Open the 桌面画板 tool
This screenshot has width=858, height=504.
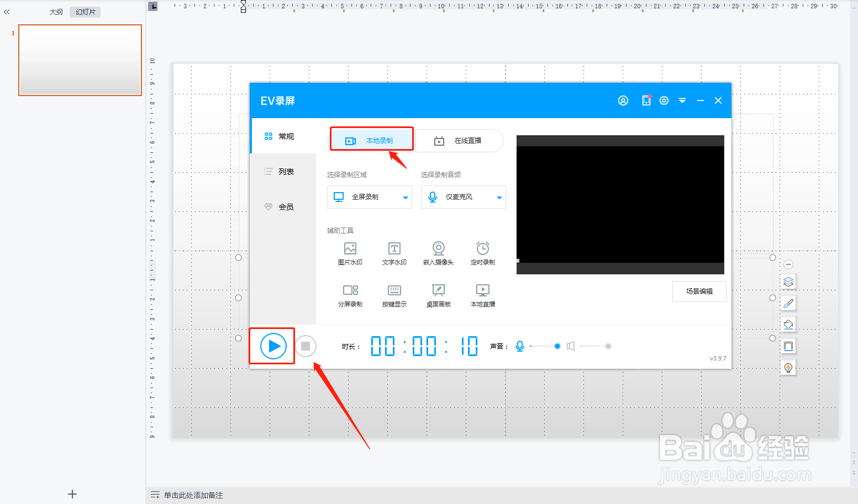439,296
